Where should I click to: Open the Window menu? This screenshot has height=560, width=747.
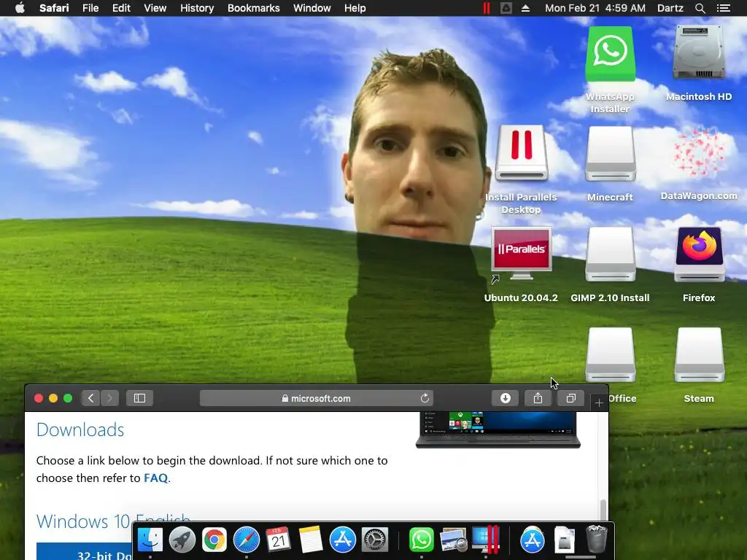point(311,8)
